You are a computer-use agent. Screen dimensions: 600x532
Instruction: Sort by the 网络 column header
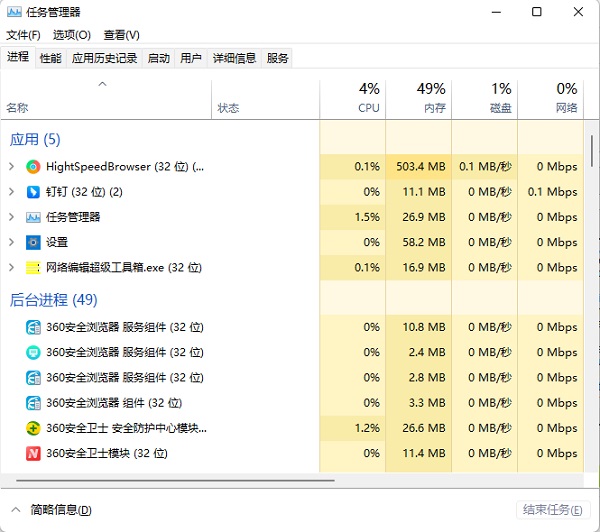point(551,100)
